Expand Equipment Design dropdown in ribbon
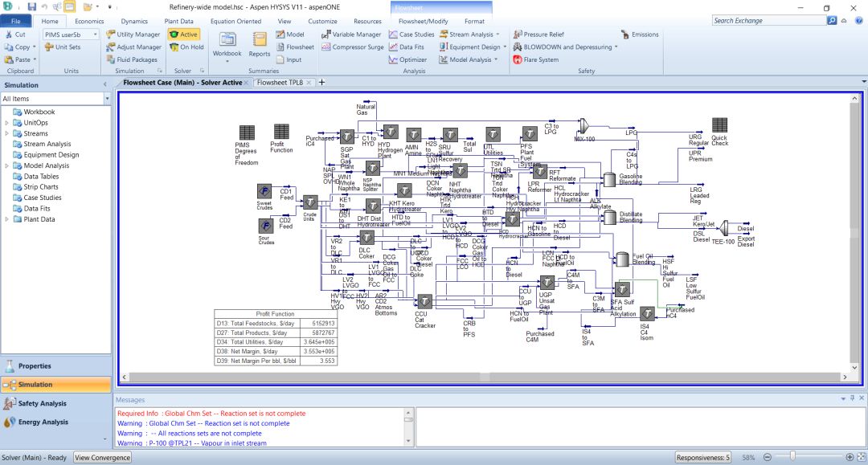 click(x=504, y=47)
